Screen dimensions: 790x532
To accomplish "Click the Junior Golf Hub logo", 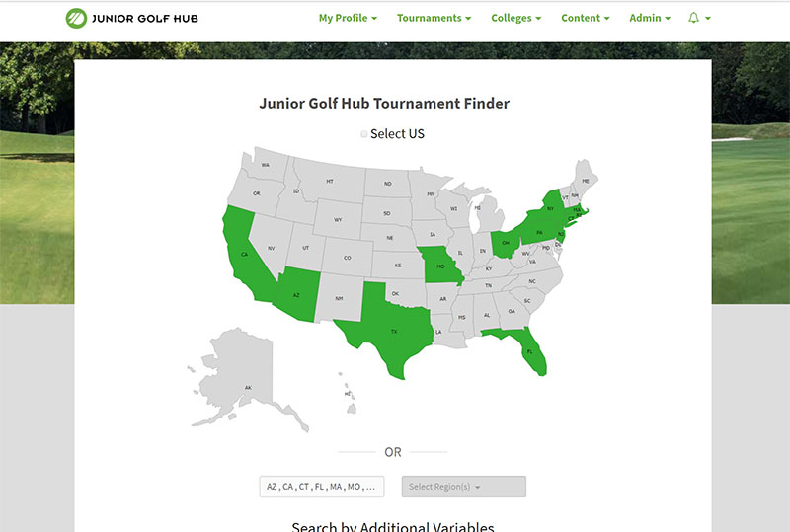I will coord(130,18).
